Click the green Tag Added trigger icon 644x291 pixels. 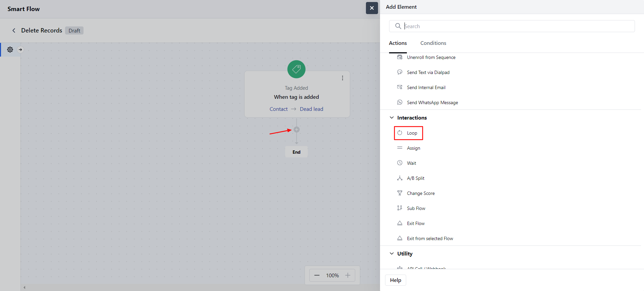(297, 69)
